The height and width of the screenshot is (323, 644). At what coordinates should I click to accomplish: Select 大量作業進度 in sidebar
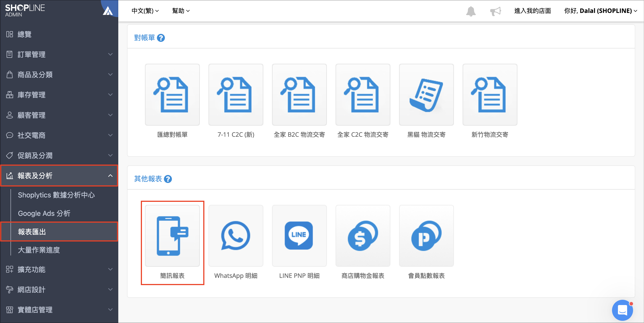coord(39,250)
